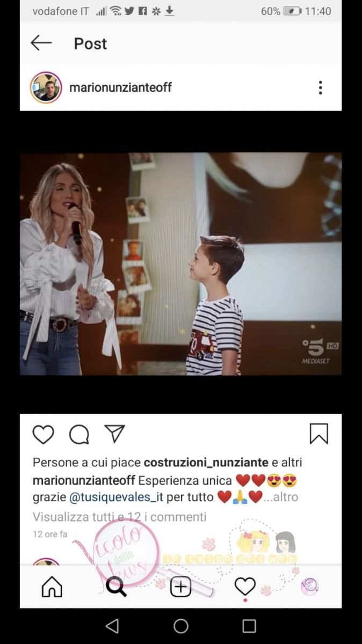The height and width of the screenshot is (644, 362).
Task: Go to Home tab in bottom bar
Action: coord(52,587)
